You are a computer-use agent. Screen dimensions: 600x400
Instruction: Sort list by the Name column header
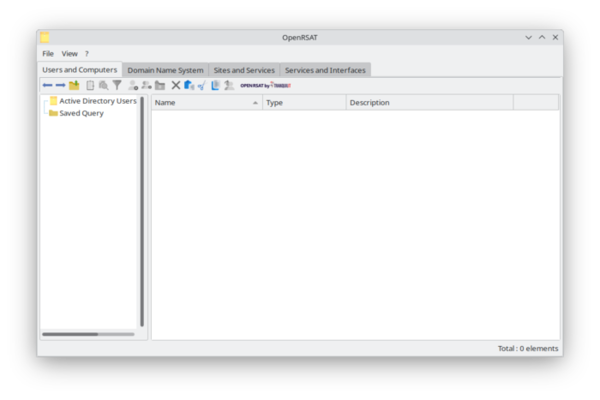(205, 103)
